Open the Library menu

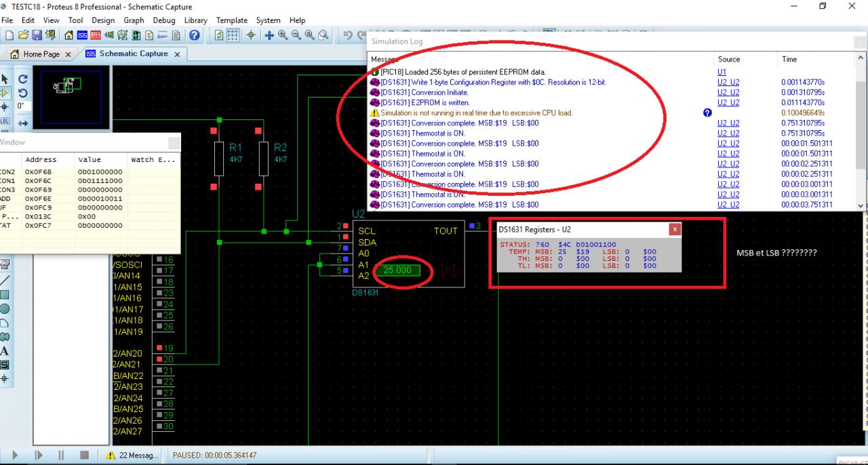click(x=196, y=20)
